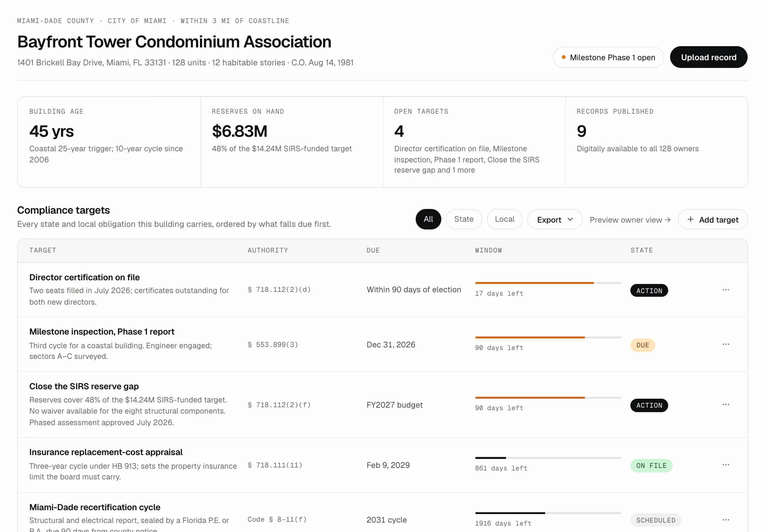769x532 pixels.
Task: Click the § 718.111(11) authority citation
Action: point(275,465)
